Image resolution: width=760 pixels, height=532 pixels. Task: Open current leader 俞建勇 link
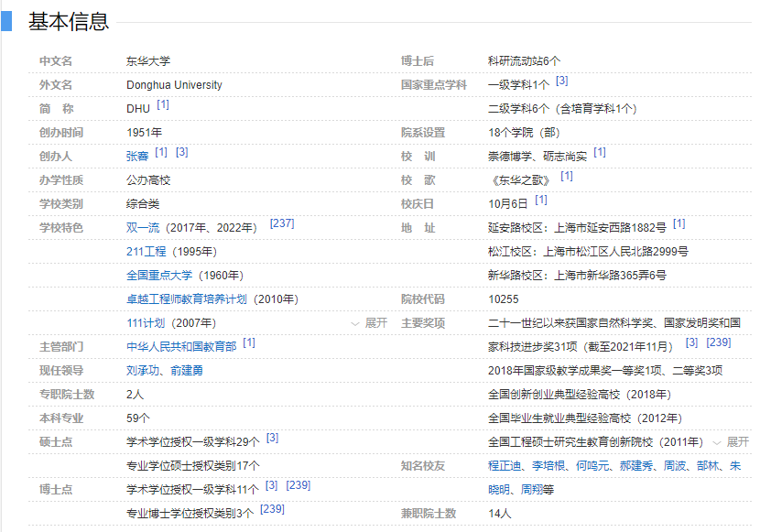coord(186,371)
